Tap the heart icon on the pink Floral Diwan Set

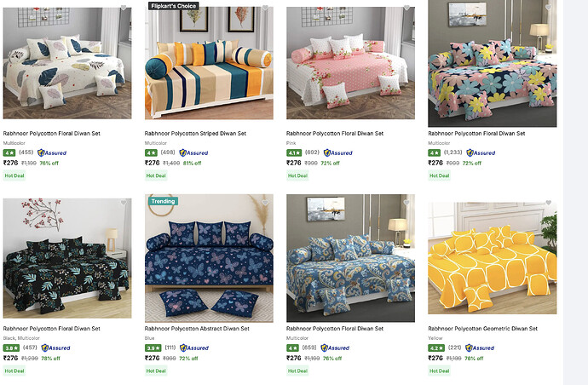(x=406, y=8)
